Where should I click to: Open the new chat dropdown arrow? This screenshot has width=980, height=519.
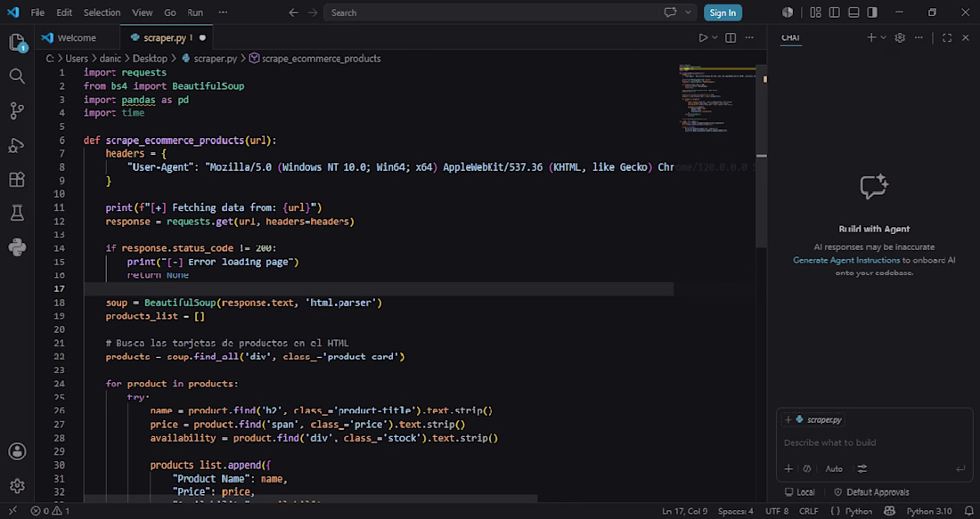pyautogui.click(x=883, y=37)
